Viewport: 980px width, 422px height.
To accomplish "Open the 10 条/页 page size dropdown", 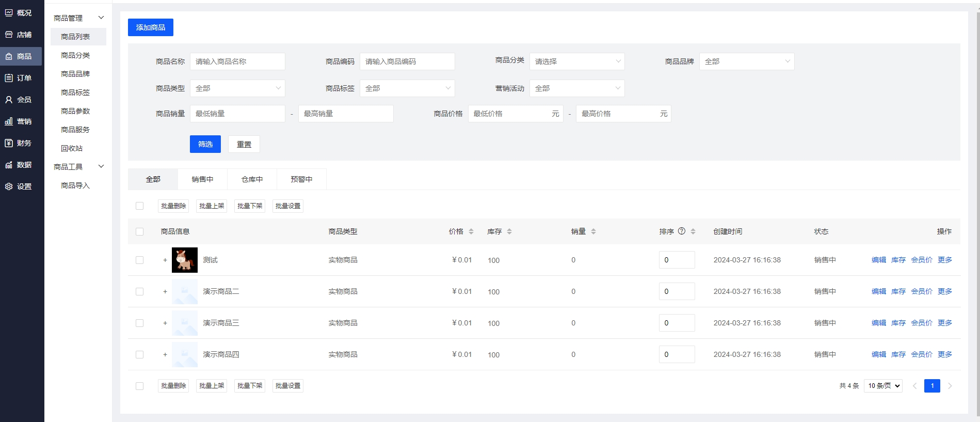I will click(x=883, y=386).
